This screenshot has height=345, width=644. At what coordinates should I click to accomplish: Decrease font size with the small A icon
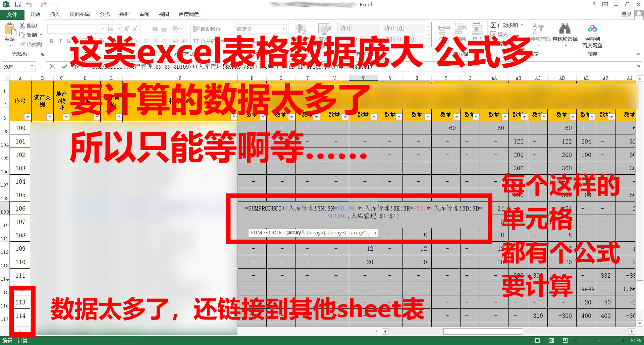[x=135, y=29]
